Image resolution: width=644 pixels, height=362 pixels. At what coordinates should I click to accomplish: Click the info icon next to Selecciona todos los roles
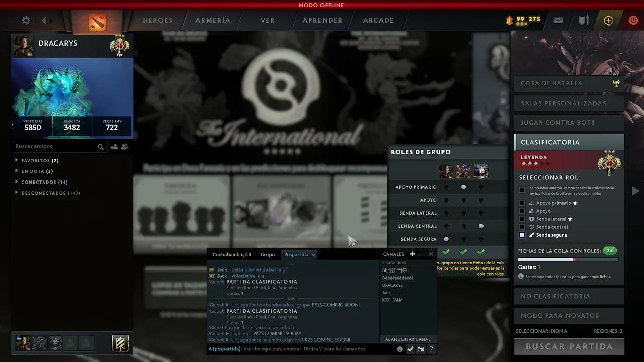click(521, 277)
